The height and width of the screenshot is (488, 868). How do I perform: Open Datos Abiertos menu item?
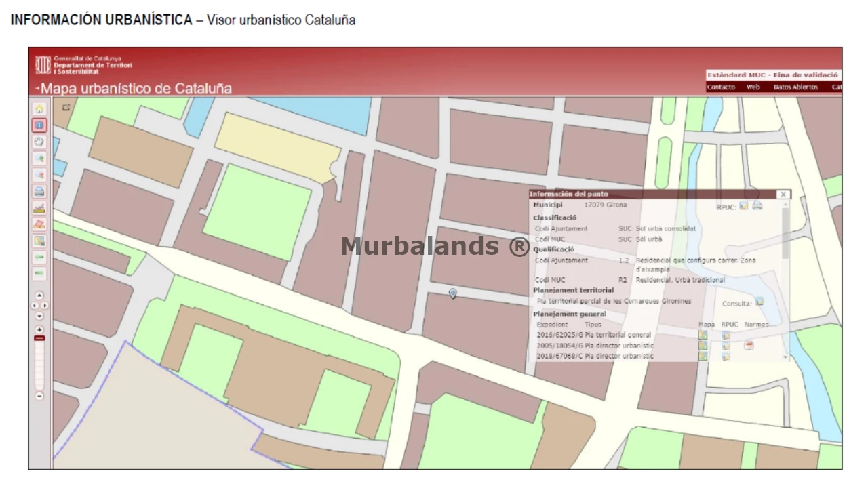tap(795, 87)
